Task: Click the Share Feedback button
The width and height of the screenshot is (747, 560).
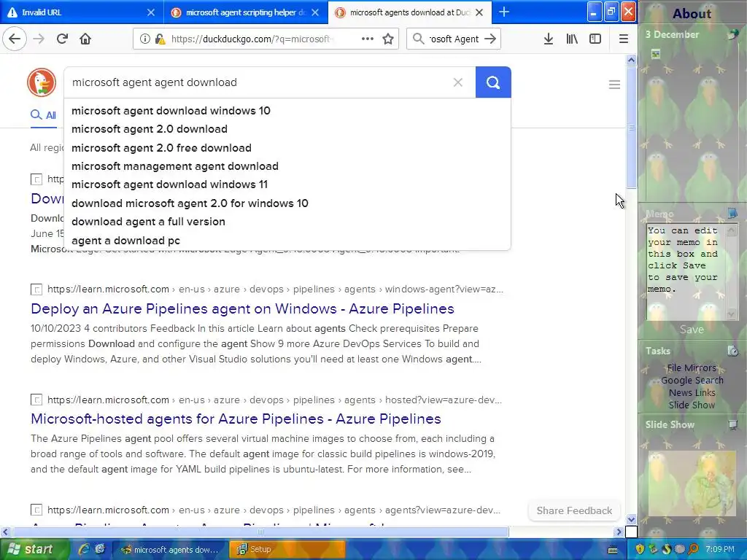Action: [x=574, y=510]
